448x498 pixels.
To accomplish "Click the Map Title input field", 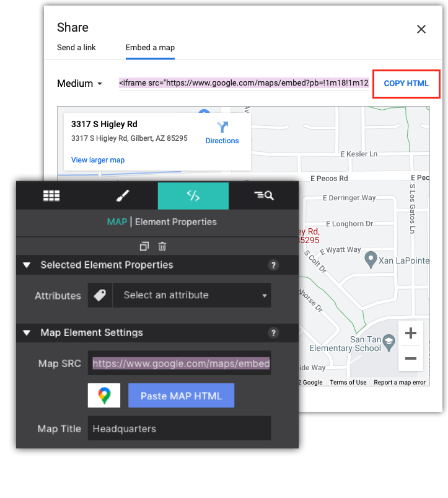I will [x=179, y=428].
